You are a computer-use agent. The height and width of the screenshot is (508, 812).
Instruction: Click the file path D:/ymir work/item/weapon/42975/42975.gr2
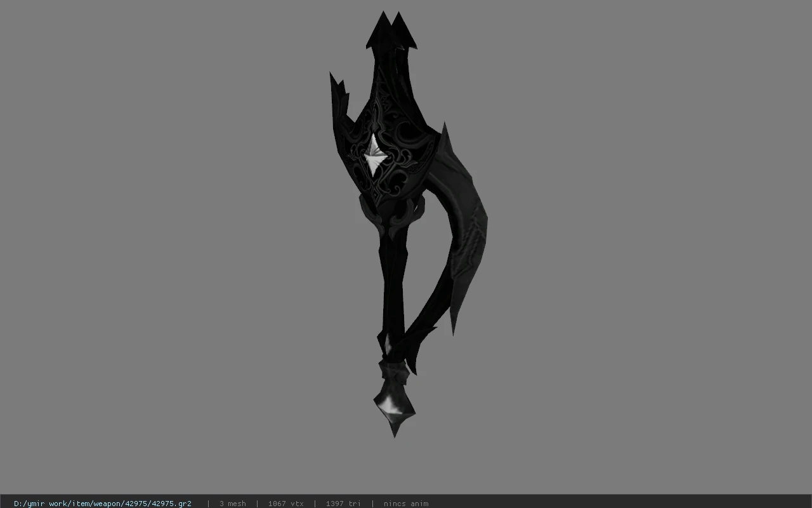[x=103, y=504]
